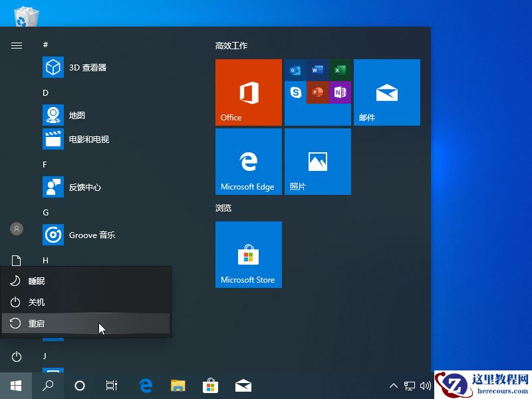Viewport: 532px width, 399px height.
Task: Open the Microsoft Store tile
Action: 248,254
